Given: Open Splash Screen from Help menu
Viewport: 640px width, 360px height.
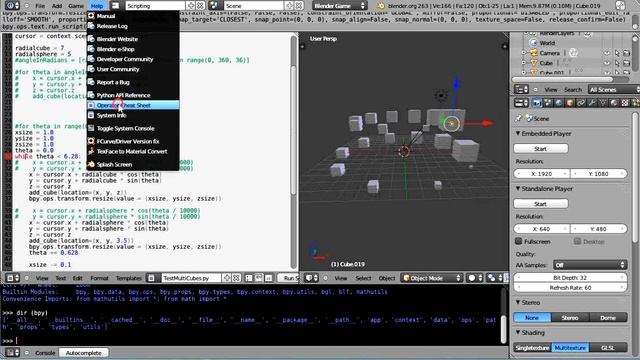Looking at the screenshot, I should coord(133,164).
